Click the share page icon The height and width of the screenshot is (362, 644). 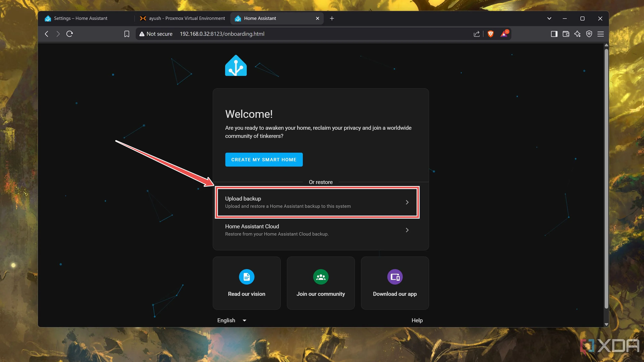tap(476, 34)
